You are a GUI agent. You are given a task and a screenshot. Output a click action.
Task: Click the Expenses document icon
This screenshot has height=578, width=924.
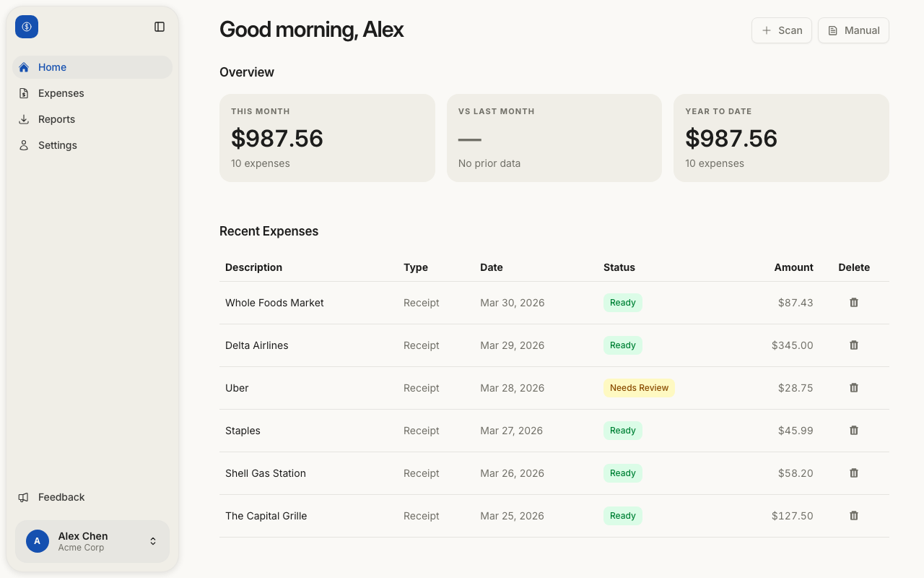pyautogui.click(x=24, y=92)
